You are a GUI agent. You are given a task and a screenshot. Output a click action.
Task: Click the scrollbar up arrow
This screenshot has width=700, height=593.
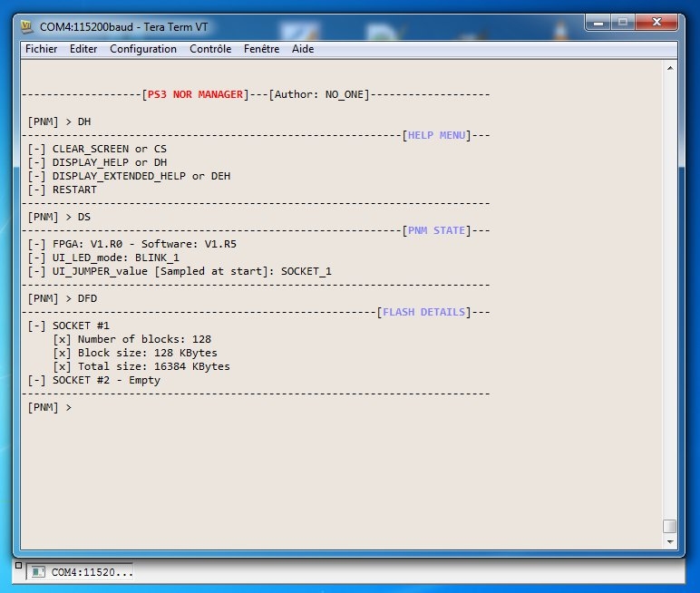point(670,68)
